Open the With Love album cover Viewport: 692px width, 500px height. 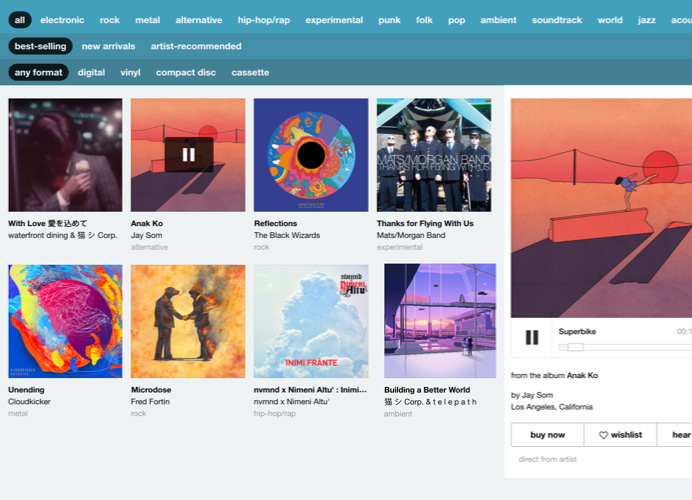65,154
